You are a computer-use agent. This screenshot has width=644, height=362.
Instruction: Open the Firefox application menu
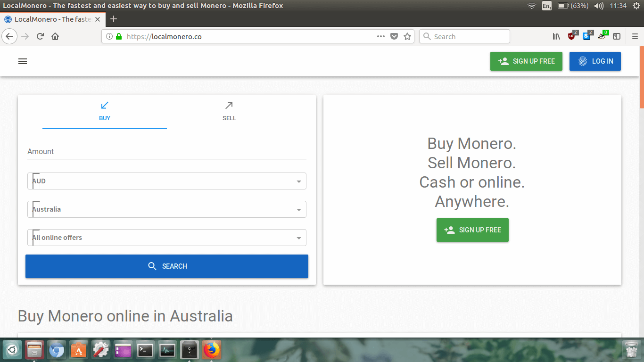click(x=635, y=36)
